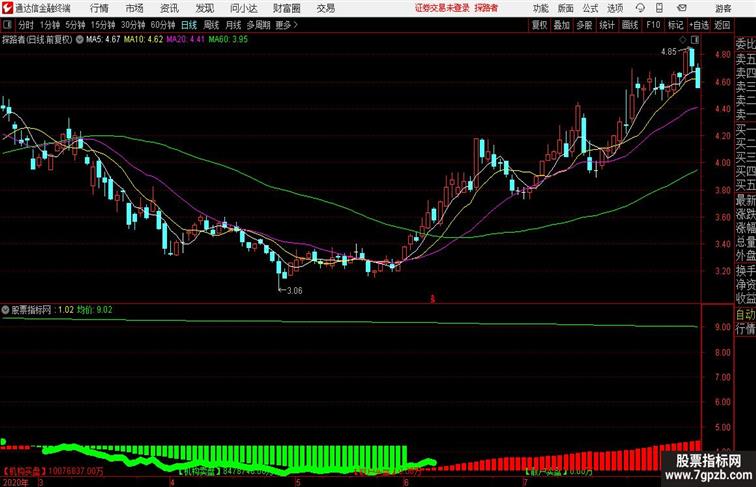
Task: Switch to the 分时 chart tab
Action: click(26, 25)
